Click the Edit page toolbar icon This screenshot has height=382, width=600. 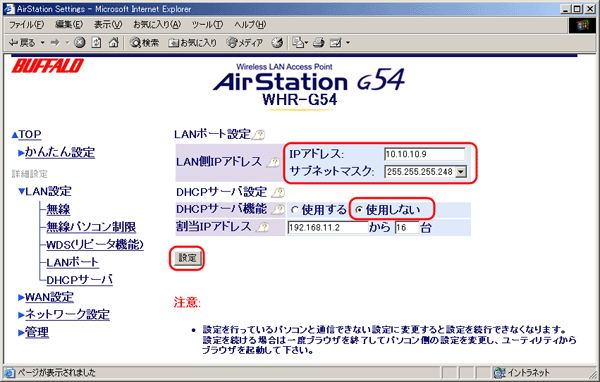[x=336, y=42]
